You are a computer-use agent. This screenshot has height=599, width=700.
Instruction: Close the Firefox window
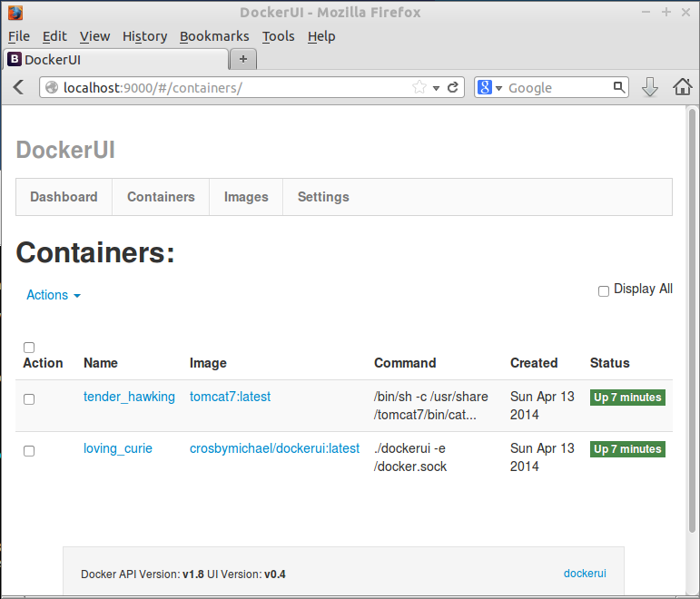686,12
